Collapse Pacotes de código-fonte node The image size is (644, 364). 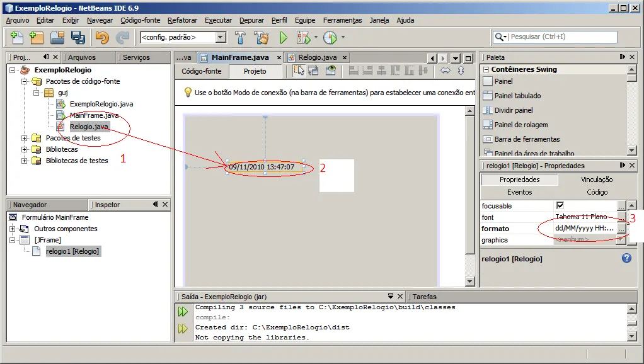24,81
